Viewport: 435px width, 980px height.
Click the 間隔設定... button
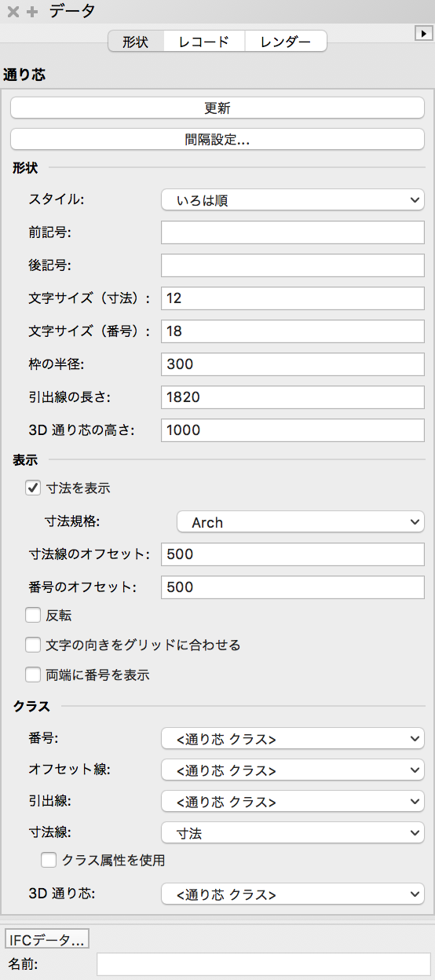click(x=217, y=140)
